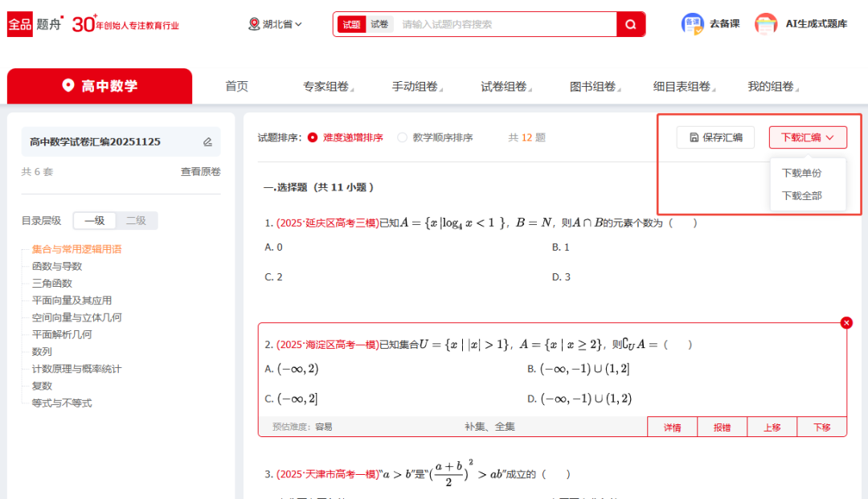Click the AI生成式题库 icon

(766, 24)
